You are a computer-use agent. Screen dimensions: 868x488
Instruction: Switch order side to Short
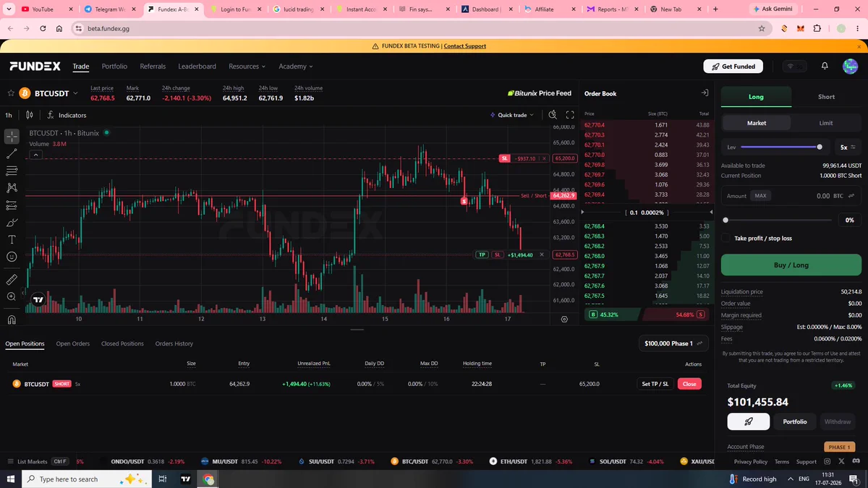[x=826, y=97]
